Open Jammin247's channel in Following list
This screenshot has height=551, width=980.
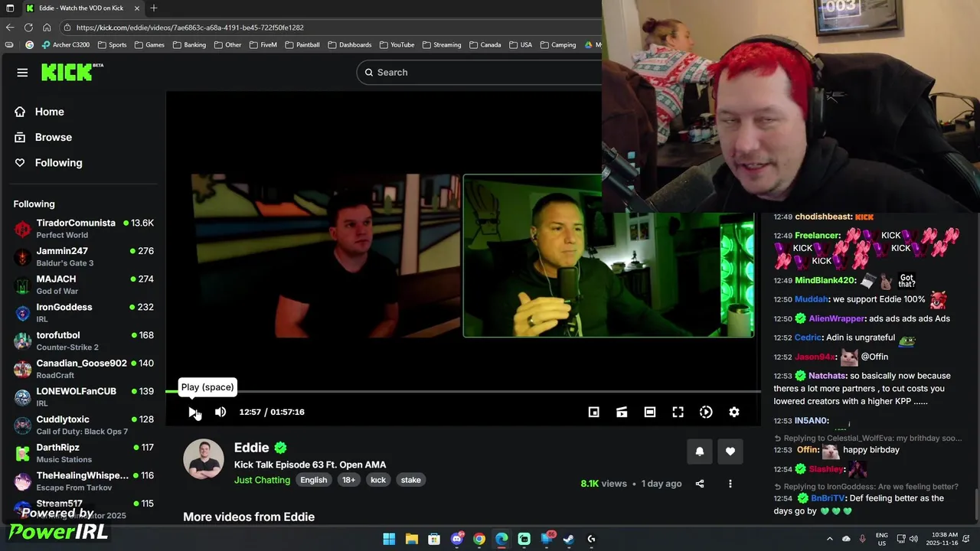[83, 256]
